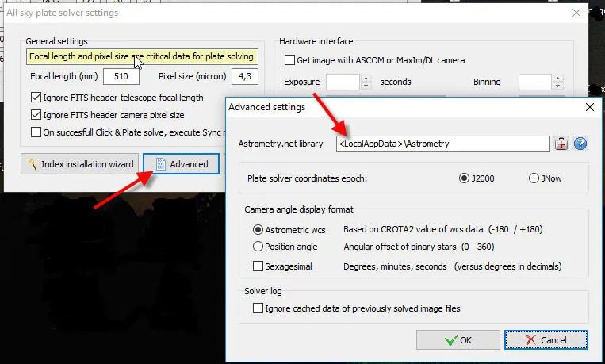Screen dimensions: 605x364
Task: Select the J2000 epoch radio button
Action: coord(464,178)
